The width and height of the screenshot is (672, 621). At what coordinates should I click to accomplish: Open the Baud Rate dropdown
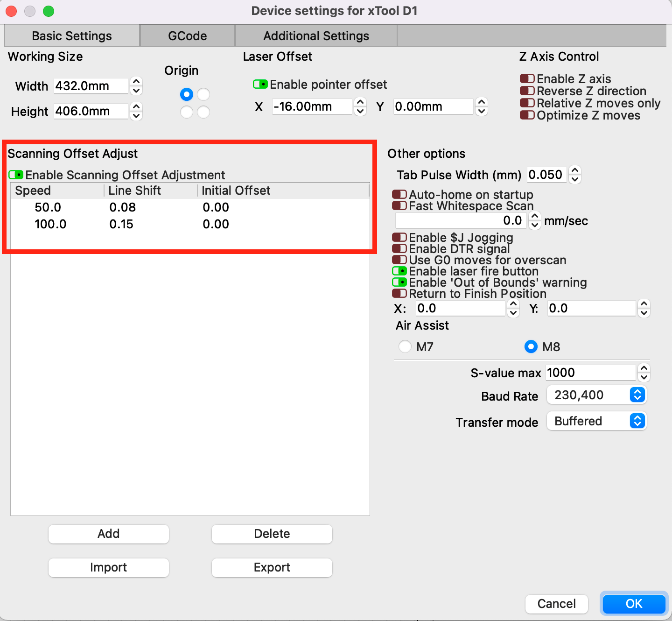[596, 395]
